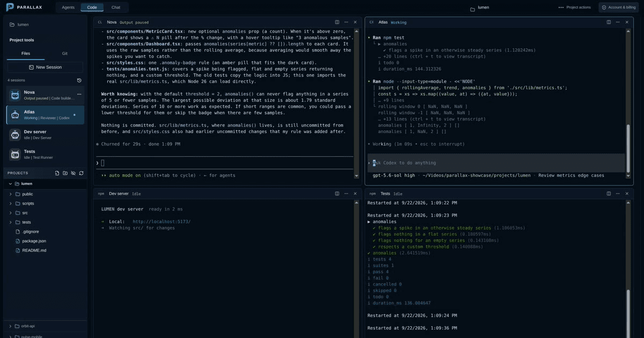Image resolution: width=644 pixels, height=338 pixels.
Task: Open the Dev server pane ellipsis menu
Action: [346, 194]
